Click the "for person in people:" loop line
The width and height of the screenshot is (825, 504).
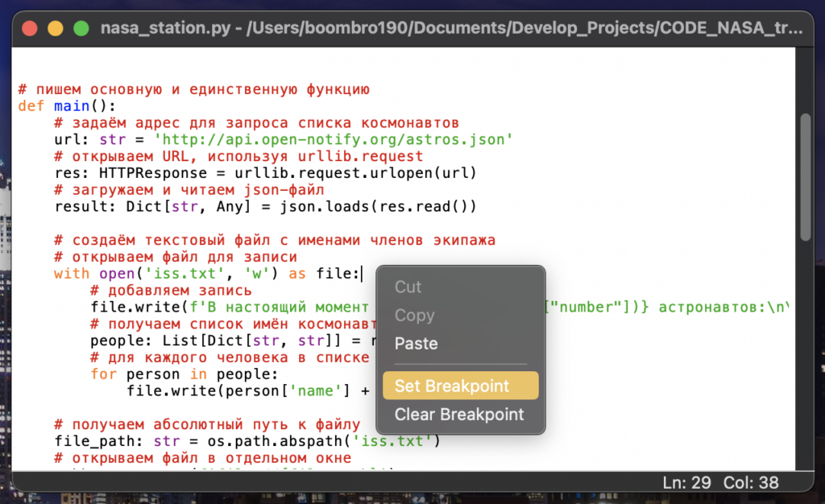click(x=185, y=374)
